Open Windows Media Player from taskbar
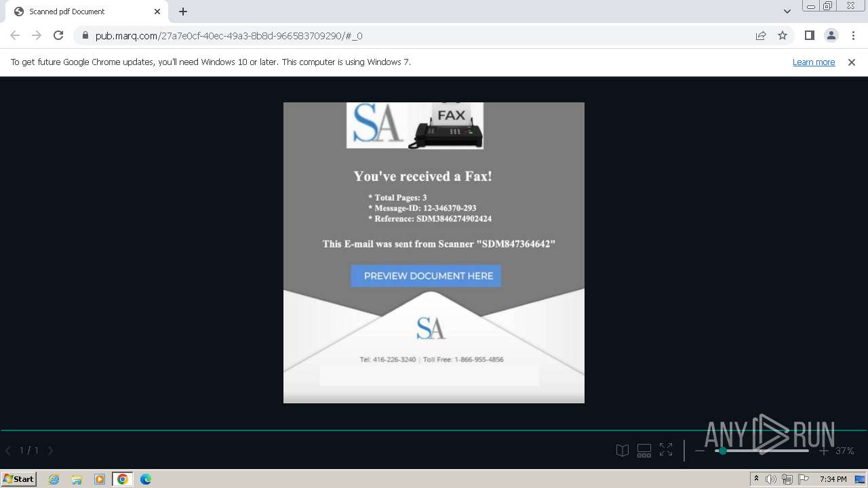The image size is (868, 488). tap(100, 479)
